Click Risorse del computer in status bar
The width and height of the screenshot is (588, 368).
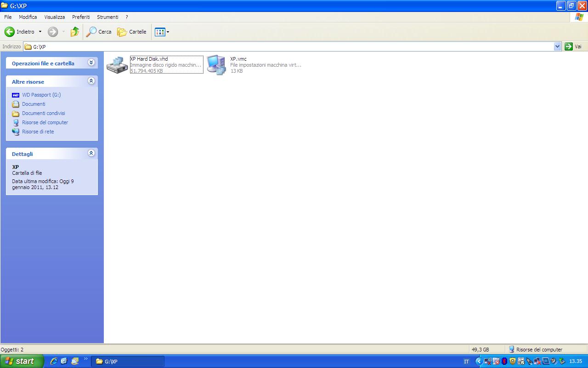535,350
